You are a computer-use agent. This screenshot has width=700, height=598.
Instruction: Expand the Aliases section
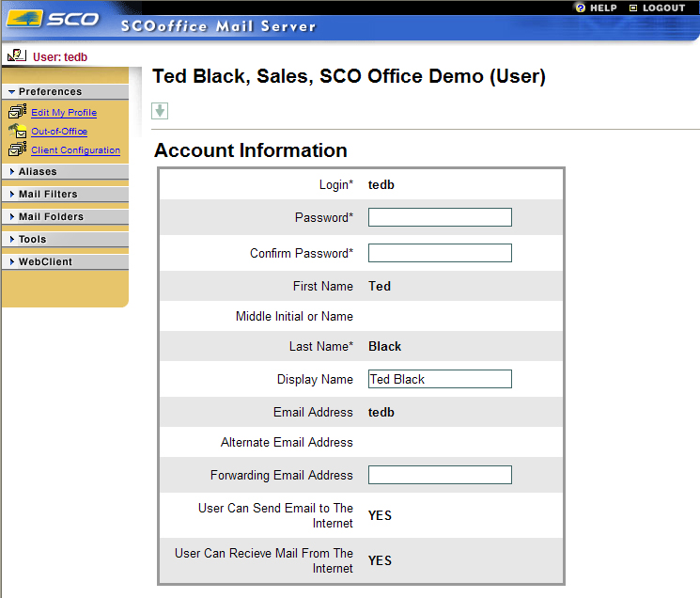38,172
